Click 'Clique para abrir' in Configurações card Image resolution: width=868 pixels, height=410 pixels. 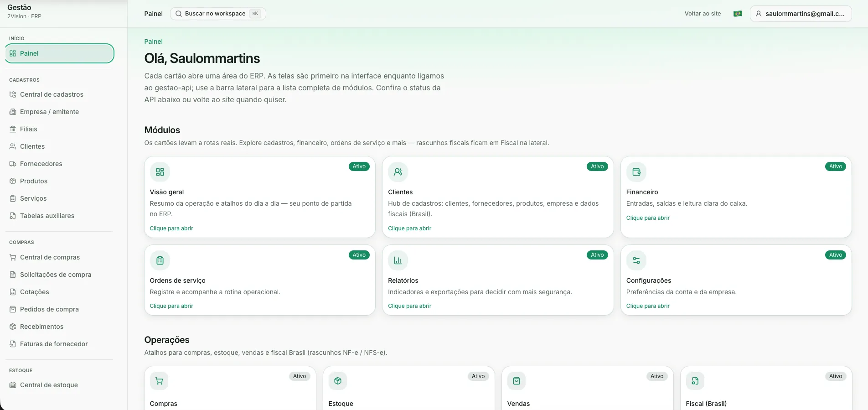click(648, 306)
